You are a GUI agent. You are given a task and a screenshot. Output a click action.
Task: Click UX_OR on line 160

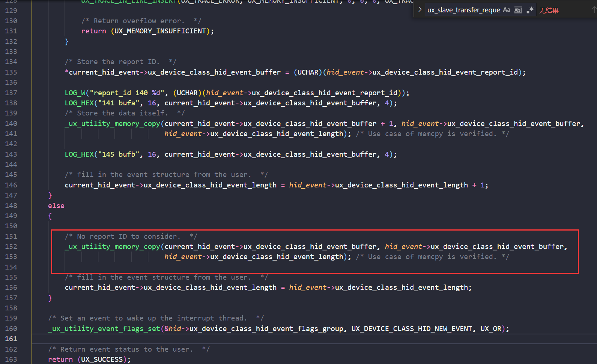(x=491, y=329)
